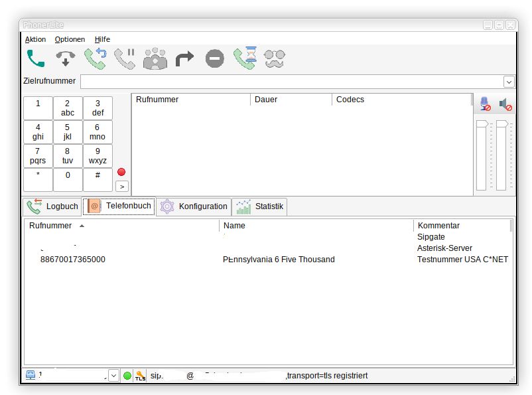Toggle do-not-disturb round minus icon
532x395 pixels.
pyautogui.click(x=215, y=58)
